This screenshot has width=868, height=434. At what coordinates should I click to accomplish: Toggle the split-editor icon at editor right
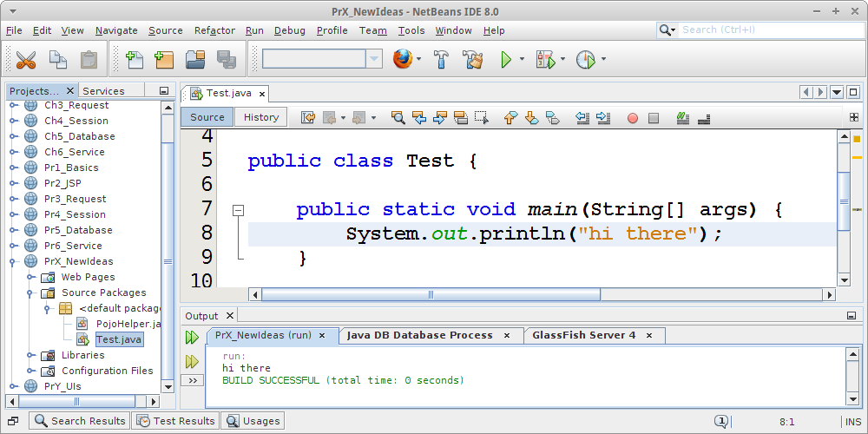tap(853, 117)
